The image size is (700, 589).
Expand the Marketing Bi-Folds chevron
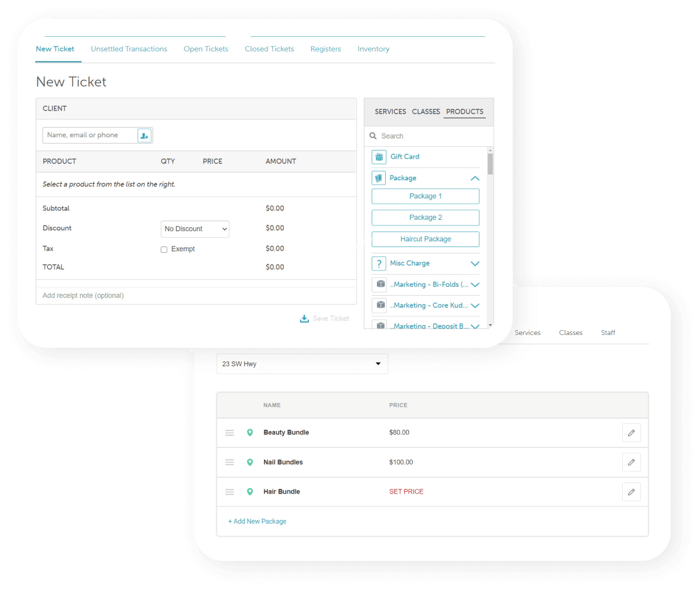tap(475, 285)
